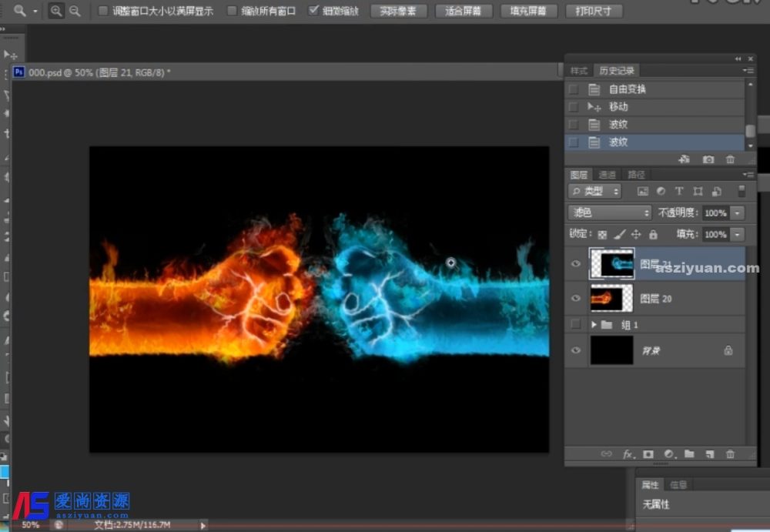770x532 pixels.
Task: Switch to the 路径 panel tab
Action: [636, 175]
